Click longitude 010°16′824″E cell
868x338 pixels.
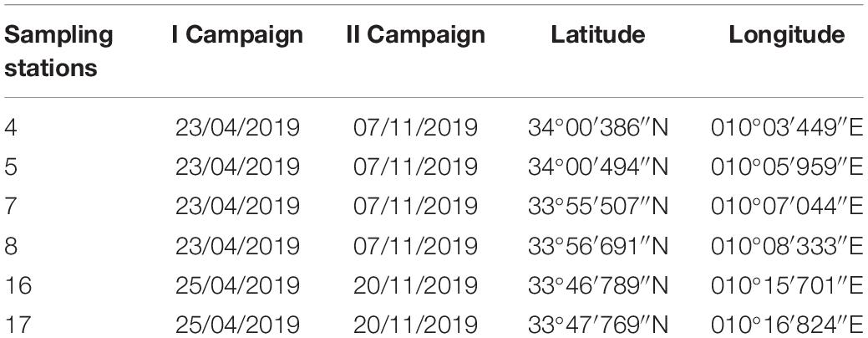click(787, 324)
